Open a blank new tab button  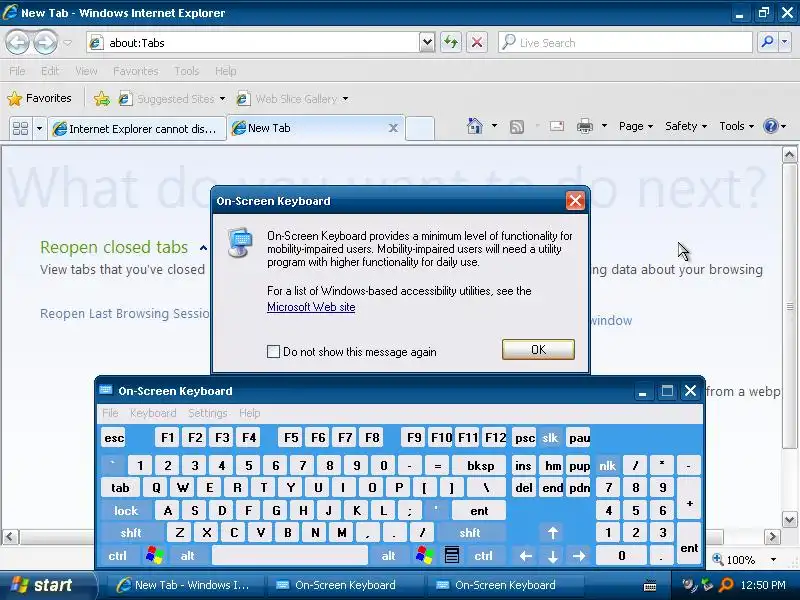click(420, 128)
